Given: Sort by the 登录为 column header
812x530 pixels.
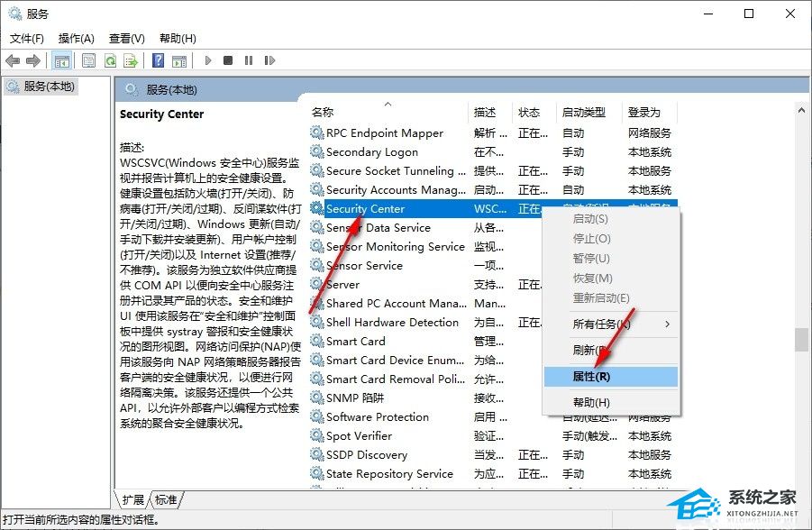Looking at the screenshot, I should tap(650, 112).
